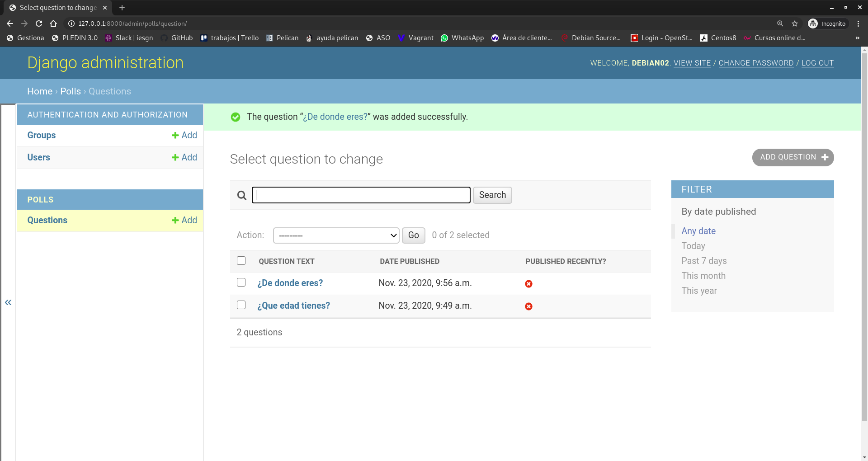Open Questions in the Polls sidebar
Screen dimensions: 868x461
pyautogui.click(x=47, y=220)
